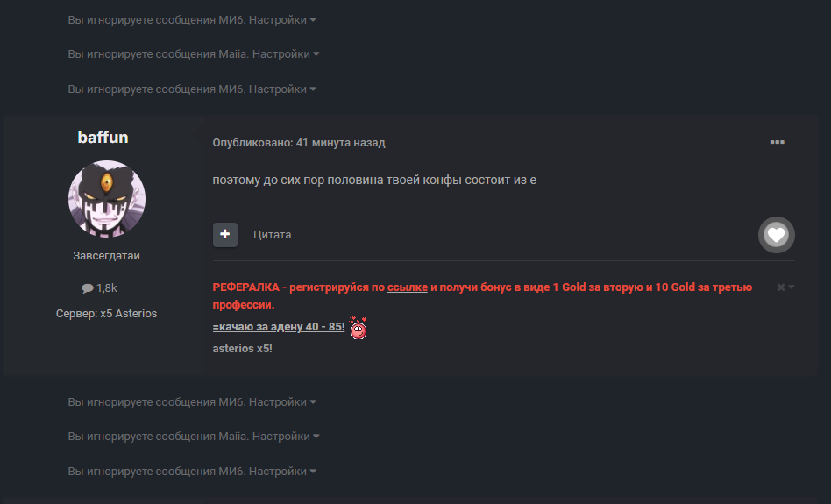Expand Настройки on the first ignored МИ6 message
The height and width of the screenshot is (504, 831).
coord(282,19)
